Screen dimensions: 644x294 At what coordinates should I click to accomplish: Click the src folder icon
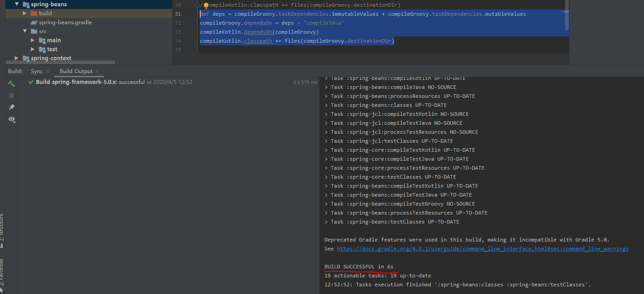[34, 31]
